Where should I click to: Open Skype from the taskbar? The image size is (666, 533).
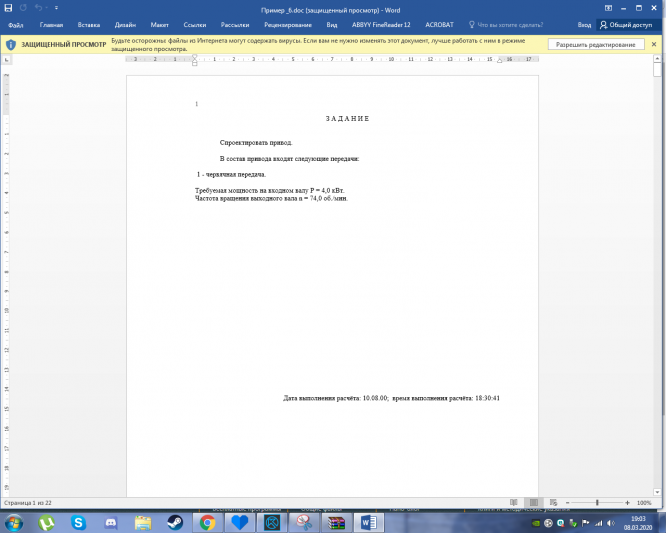coord(79,522)
